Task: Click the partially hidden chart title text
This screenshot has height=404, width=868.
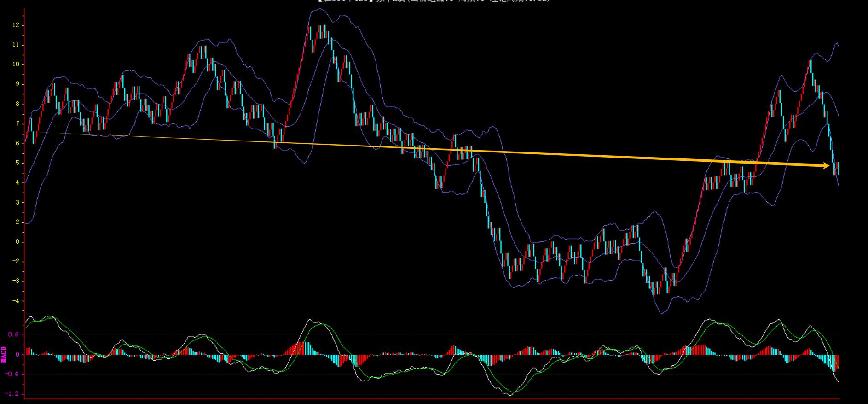Action: coord(434,1)
